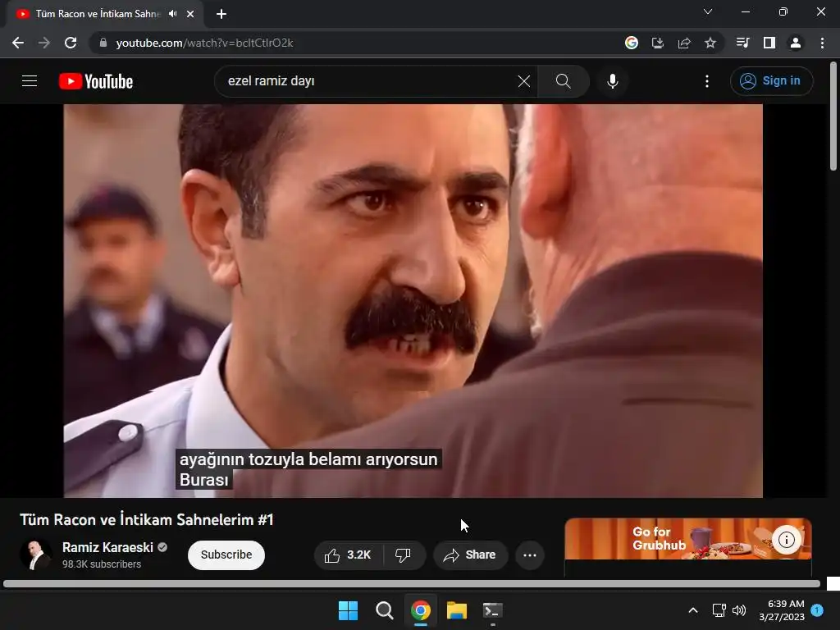Click the horizontal scrollbar at bottom
This screenshot has height=630, width=840.
pyautogui.click(x=412, y=584)
